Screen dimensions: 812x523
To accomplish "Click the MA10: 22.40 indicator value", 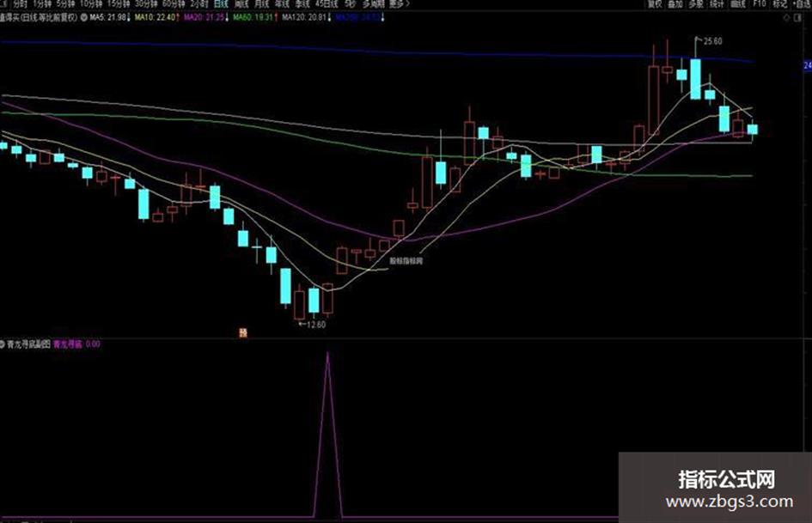I will pos(157,18).
